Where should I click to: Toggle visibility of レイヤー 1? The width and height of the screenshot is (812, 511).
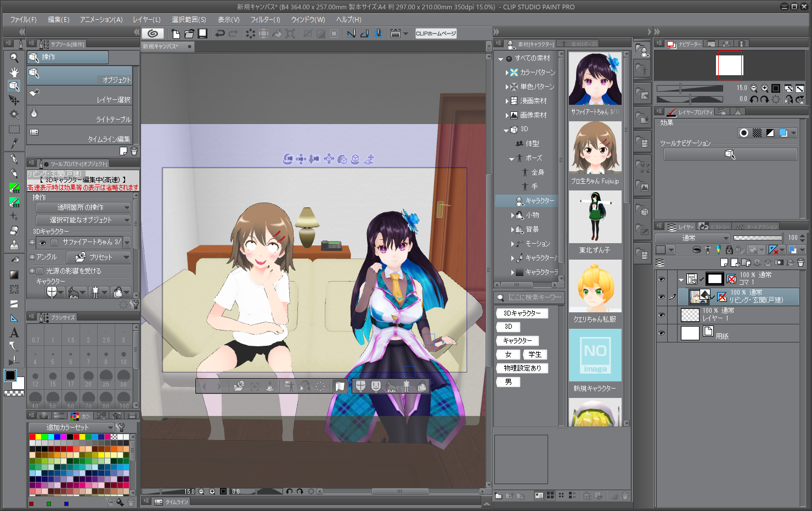tap(661, 315)
